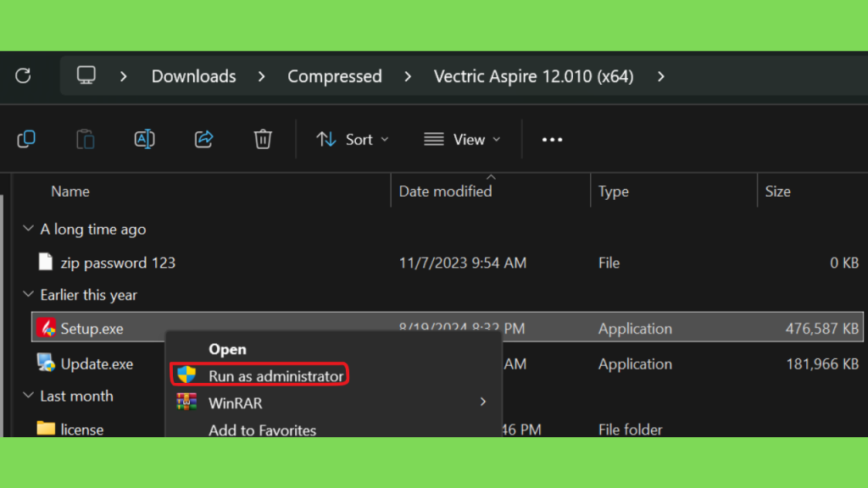Click the Application type cell for Setup.exe
The image size is (868, 488).
coord(635,329)
